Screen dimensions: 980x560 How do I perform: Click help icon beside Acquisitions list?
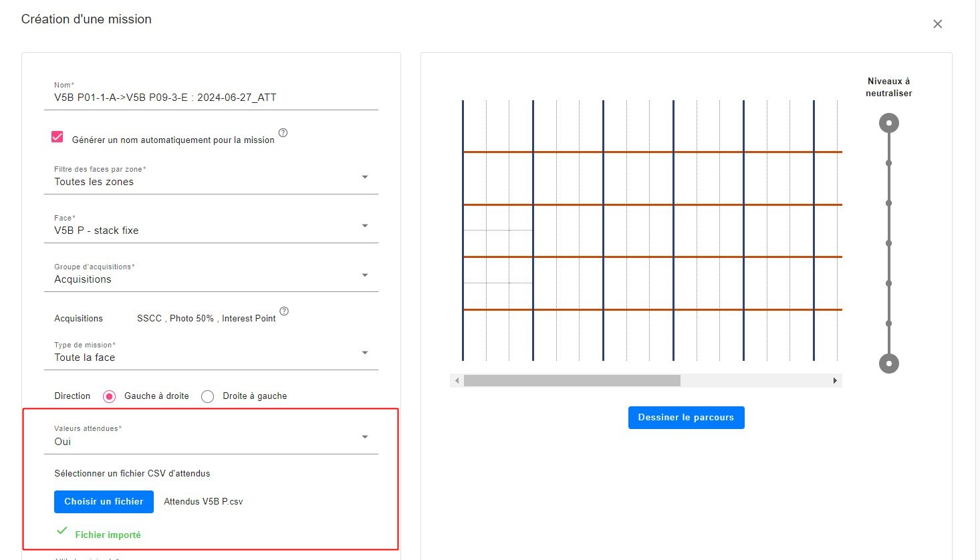click(284, 311)
